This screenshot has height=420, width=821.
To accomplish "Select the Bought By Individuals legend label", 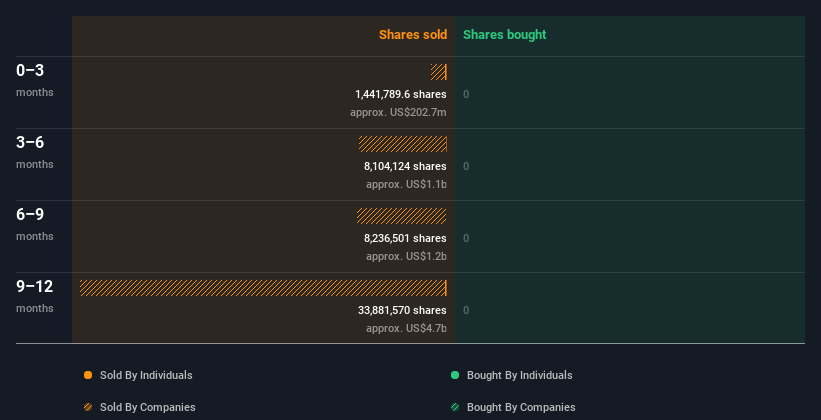I will point(519,375).
